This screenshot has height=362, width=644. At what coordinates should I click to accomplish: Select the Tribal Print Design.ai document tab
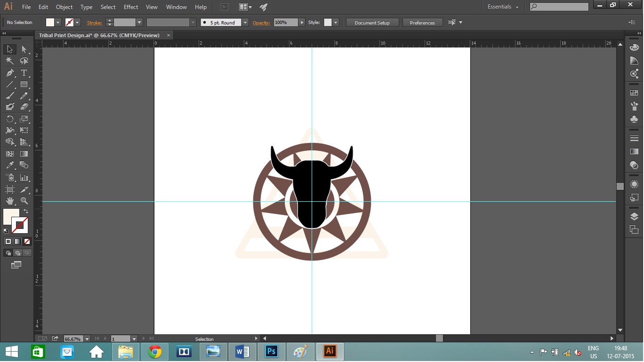click(x=99, y=35)
